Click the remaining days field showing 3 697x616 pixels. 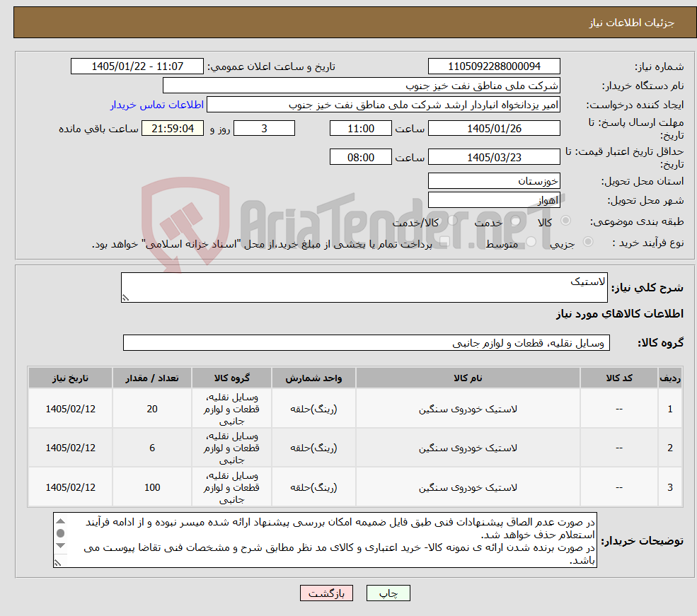click(264, 128)
